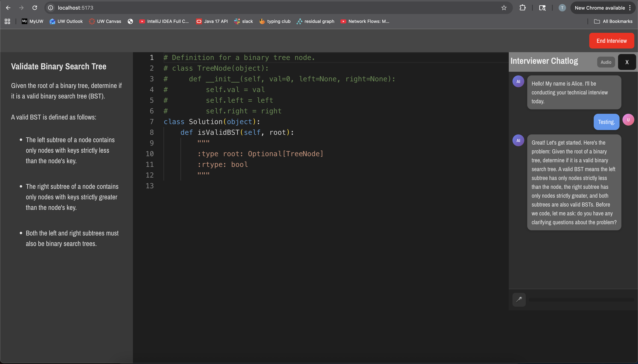
Task: Close the Interviewer Chatlog panel
Action: point(627,62)
